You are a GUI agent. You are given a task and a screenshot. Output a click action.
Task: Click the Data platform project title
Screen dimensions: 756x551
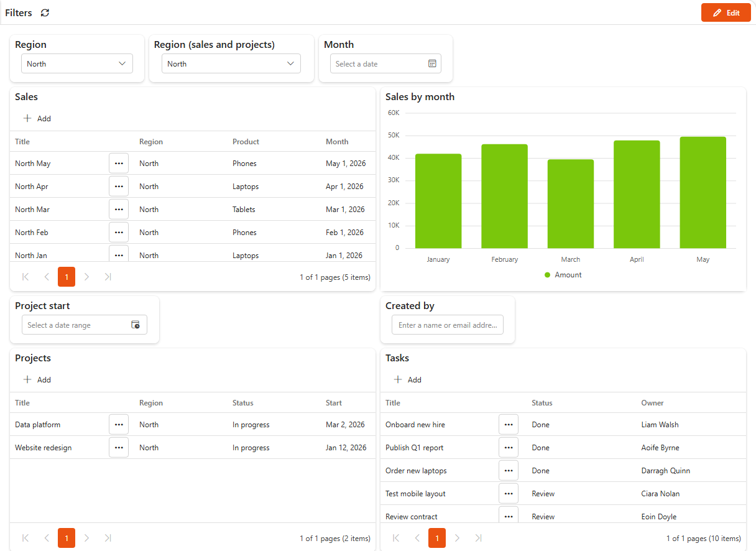(x=37, y=425)
